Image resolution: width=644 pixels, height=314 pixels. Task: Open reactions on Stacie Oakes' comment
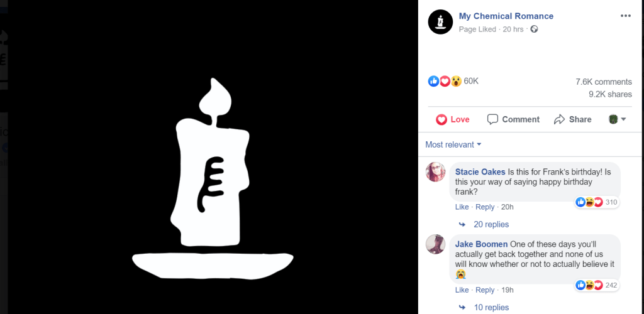[597, 202]
